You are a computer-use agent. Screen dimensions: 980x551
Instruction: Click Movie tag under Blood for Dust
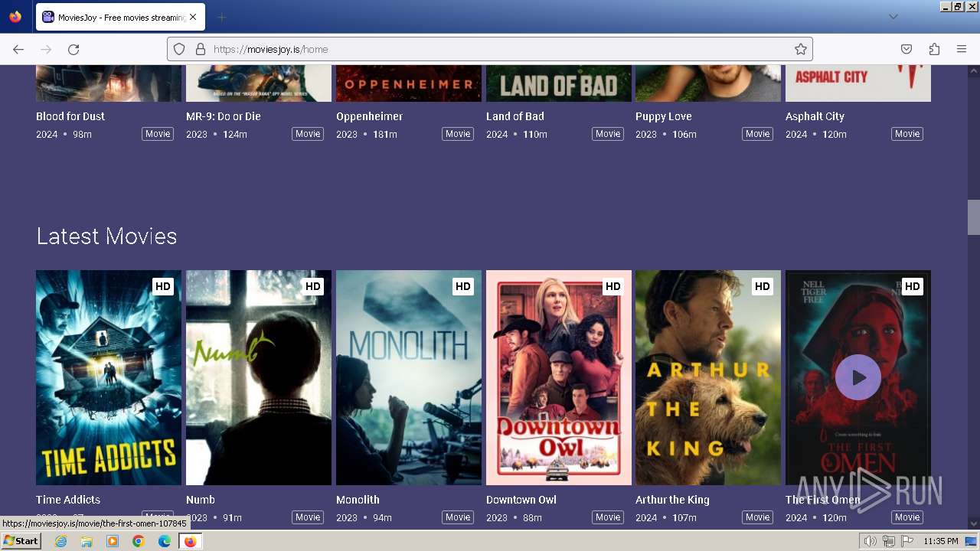coord(158,134)
